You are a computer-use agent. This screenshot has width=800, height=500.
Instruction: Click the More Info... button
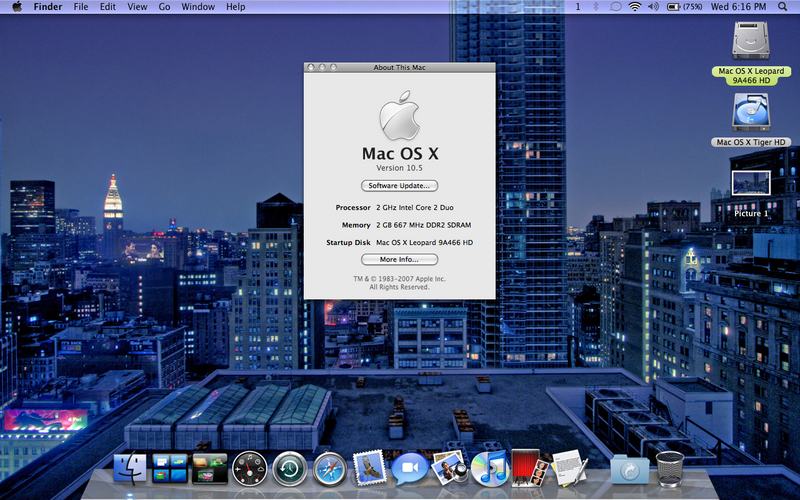click(x=399, y=259)
